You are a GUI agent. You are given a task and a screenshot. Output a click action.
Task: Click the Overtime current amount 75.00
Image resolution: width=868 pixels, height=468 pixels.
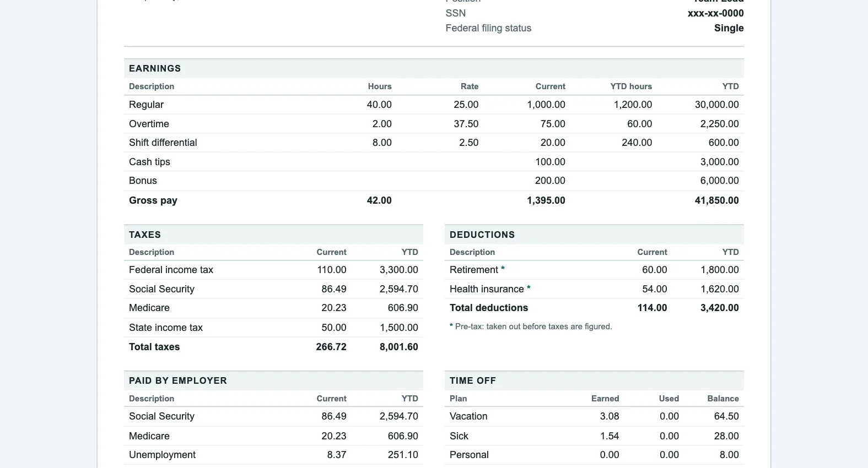click(x=553, y=124)
